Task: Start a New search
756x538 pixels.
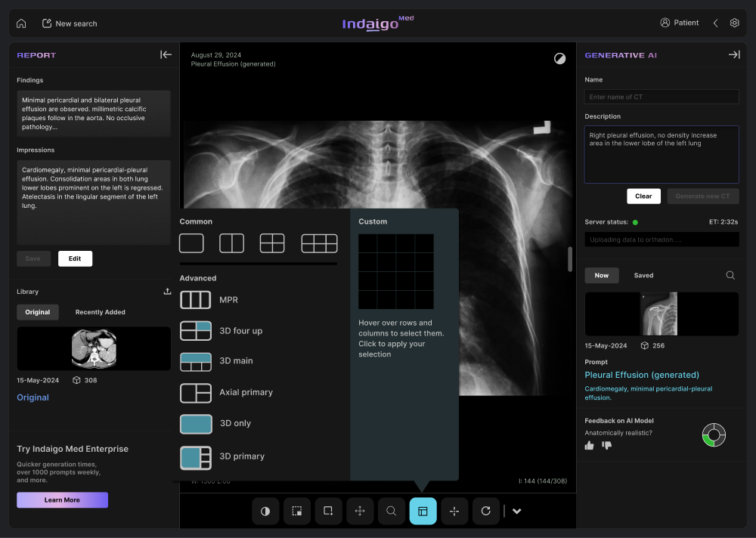Action: pyautogui.click(x=70, y=23)
